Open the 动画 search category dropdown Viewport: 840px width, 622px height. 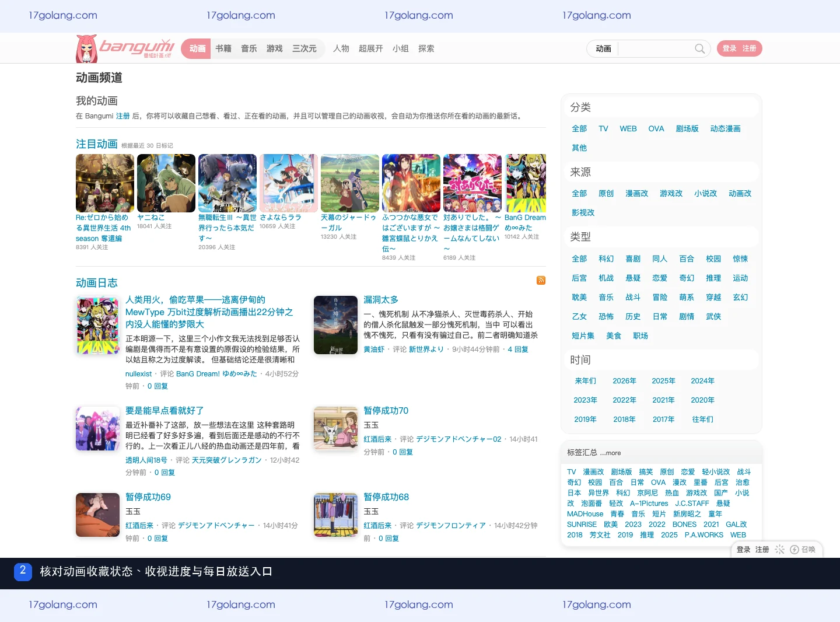click(603, 48)
